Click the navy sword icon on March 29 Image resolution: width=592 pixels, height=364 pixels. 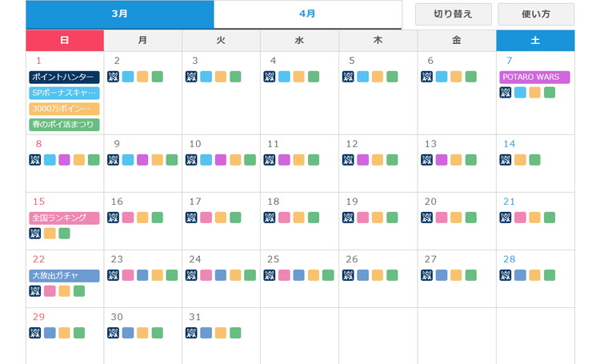coord(35,333)
